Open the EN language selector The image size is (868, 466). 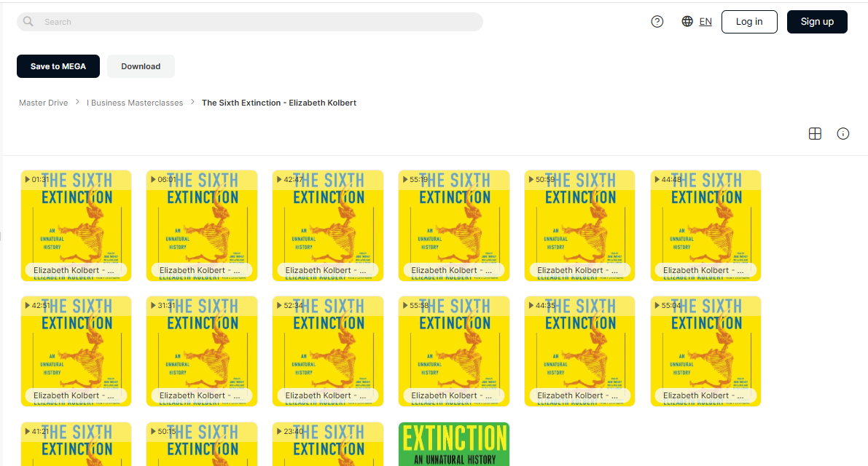[x=705, y=22]
